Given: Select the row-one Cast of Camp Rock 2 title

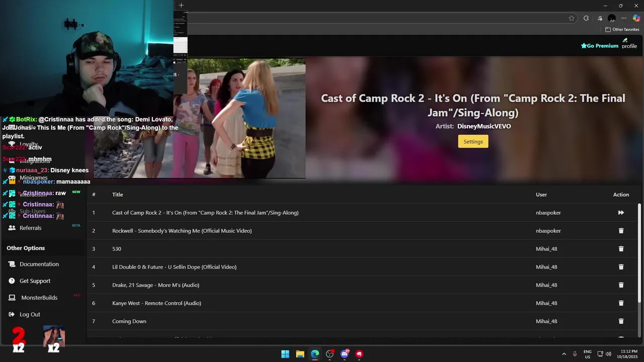Looking at the screenshot, I should pos(205,213).
